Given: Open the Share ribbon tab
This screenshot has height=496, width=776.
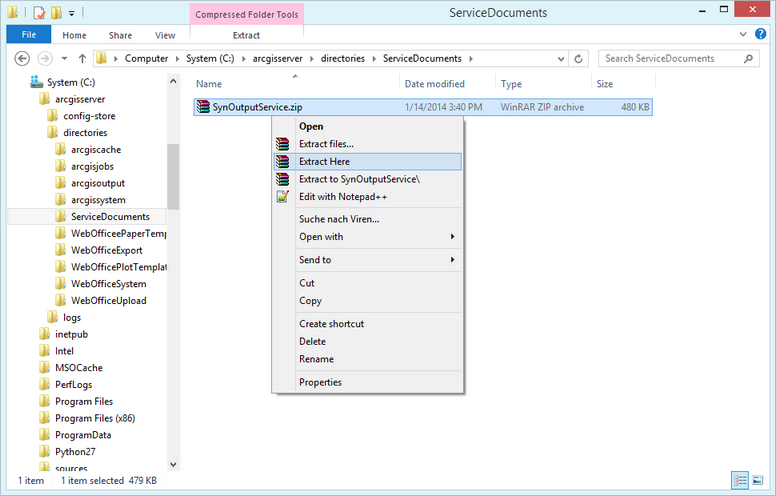Looking at the screenshot, I should point(120,35).
